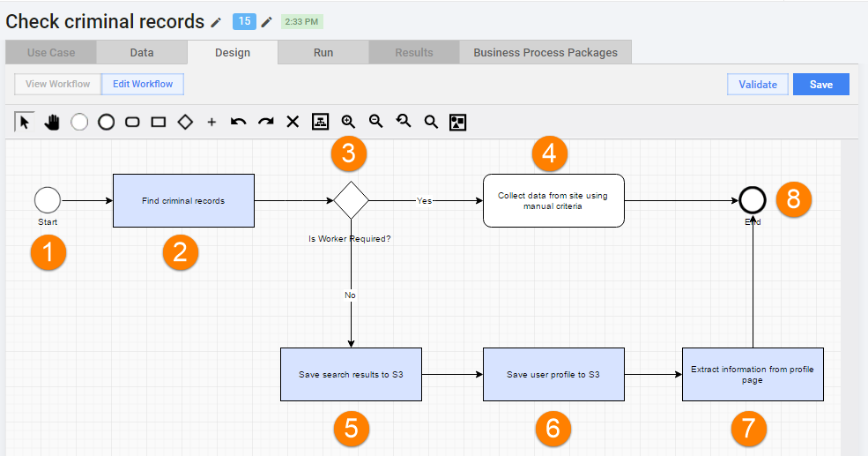This screenshot has width=868, height=456.
Task: Switch to the Run tab
Action: 323,53
